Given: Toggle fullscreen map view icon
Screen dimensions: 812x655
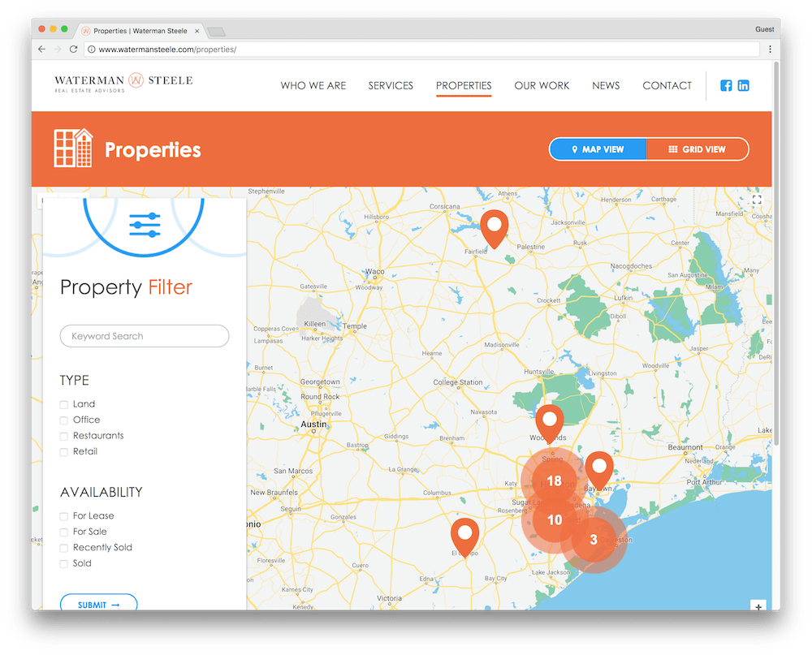Looking at the screenshot, I should click(x=757, y=200).
